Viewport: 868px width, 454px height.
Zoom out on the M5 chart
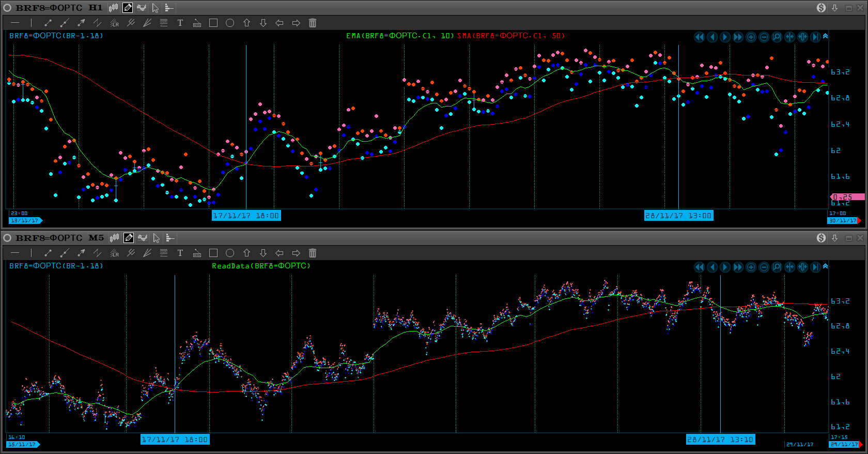764,267
